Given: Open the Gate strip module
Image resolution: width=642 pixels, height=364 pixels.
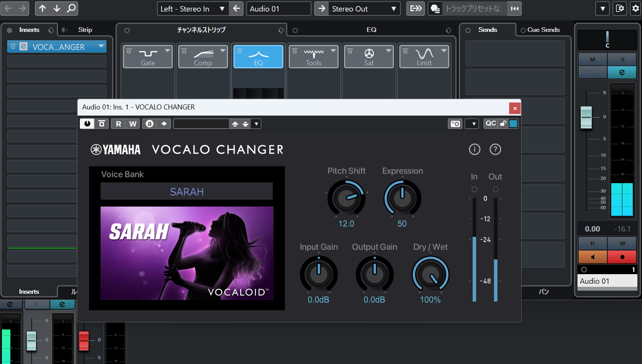Looking at the screenshot, I should click(x=147, y=56).
